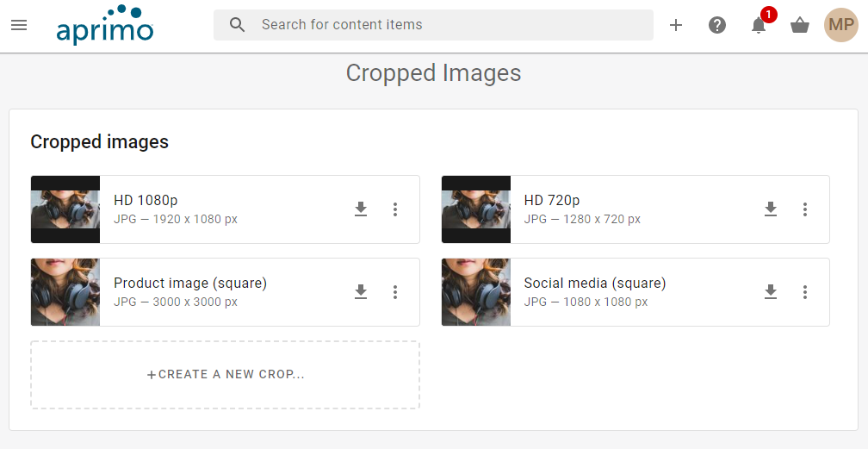Open the notifications bell
The width and height of the screenshot is (868, 449).
pos(759,25)
